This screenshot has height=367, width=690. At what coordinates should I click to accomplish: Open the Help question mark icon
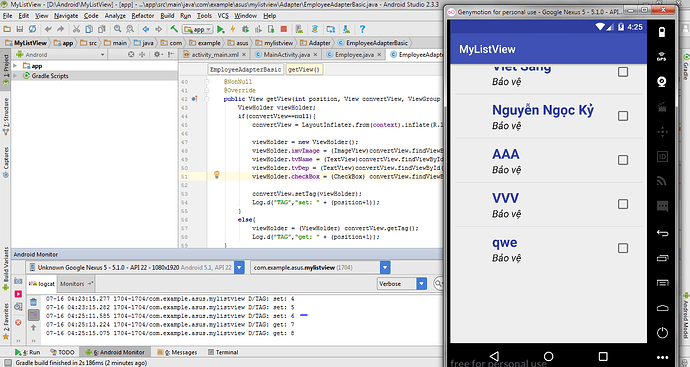tap(362, 29)
